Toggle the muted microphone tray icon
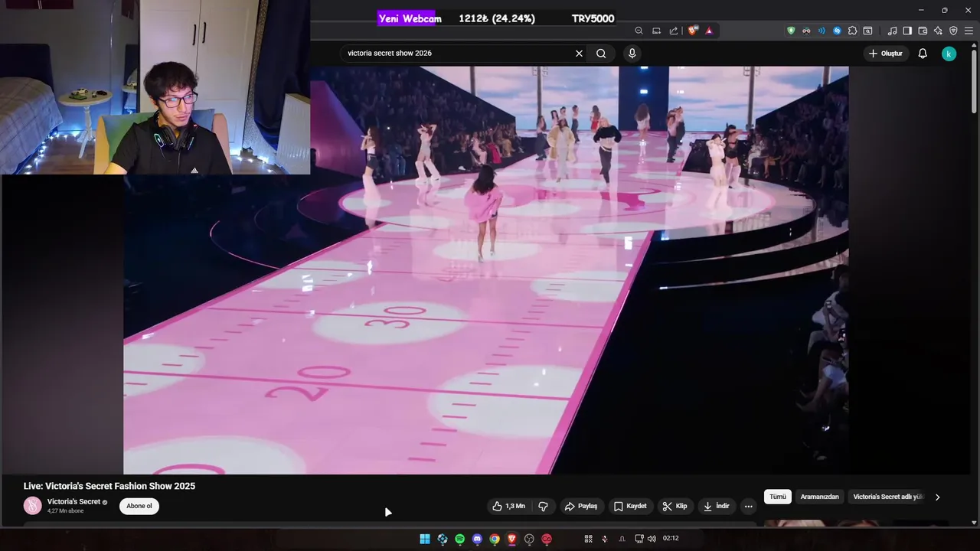The height and width of the screenshot is (551, 980). (x=605, y=539)
